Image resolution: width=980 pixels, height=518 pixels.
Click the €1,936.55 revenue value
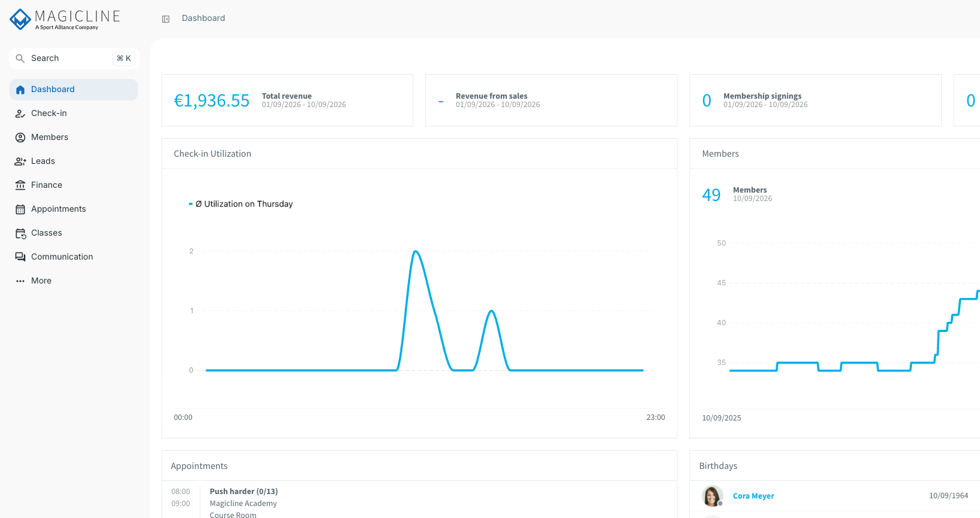click(211, 100)
